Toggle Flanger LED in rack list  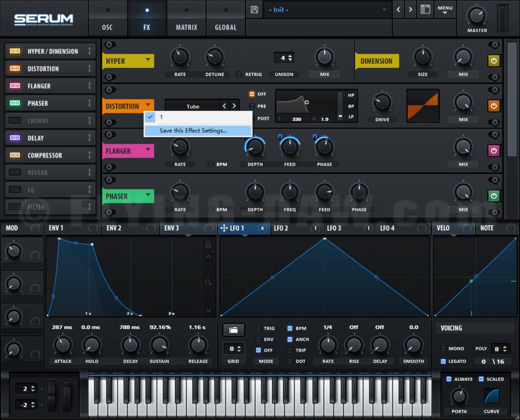pyautogui.click(x=15, y=86)
